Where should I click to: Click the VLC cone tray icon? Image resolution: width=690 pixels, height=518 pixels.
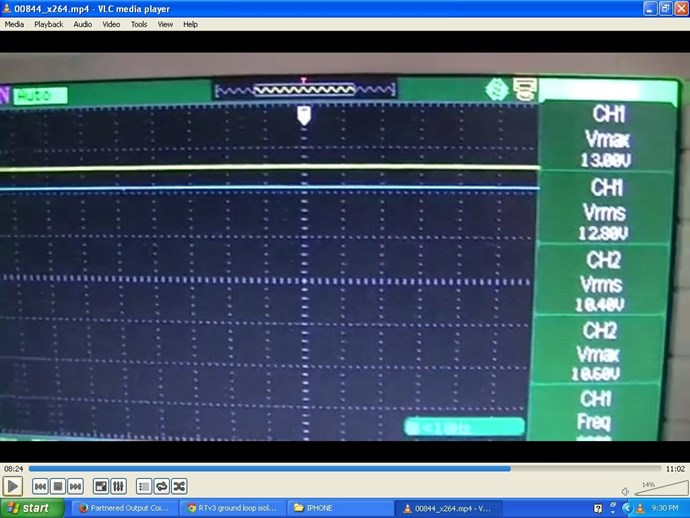(x=641, y=509)
